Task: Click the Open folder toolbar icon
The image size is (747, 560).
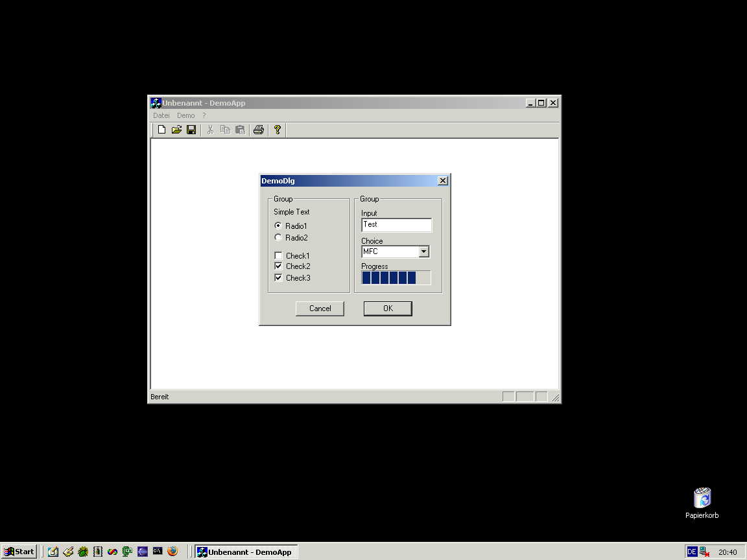Action: click(176, 130)
